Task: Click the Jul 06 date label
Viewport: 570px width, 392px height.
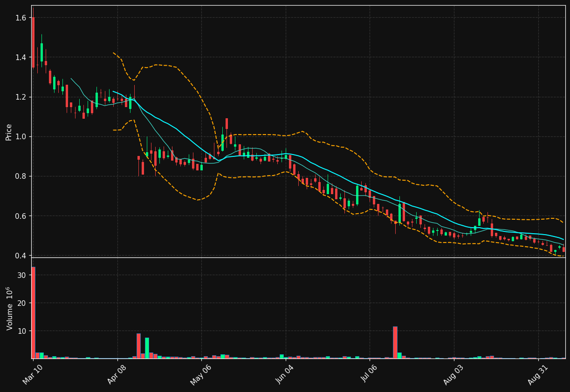Action: coord(369,374)
